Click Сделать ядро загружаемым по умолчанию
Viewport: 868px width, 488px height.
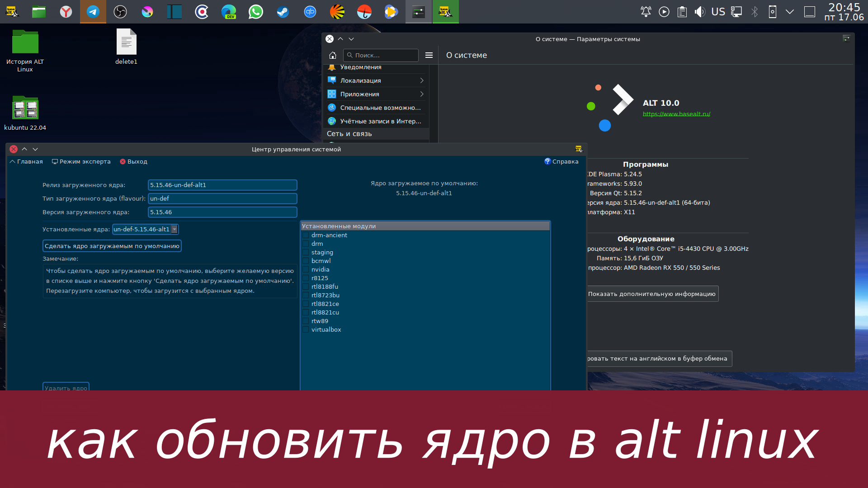coord(112,246)
